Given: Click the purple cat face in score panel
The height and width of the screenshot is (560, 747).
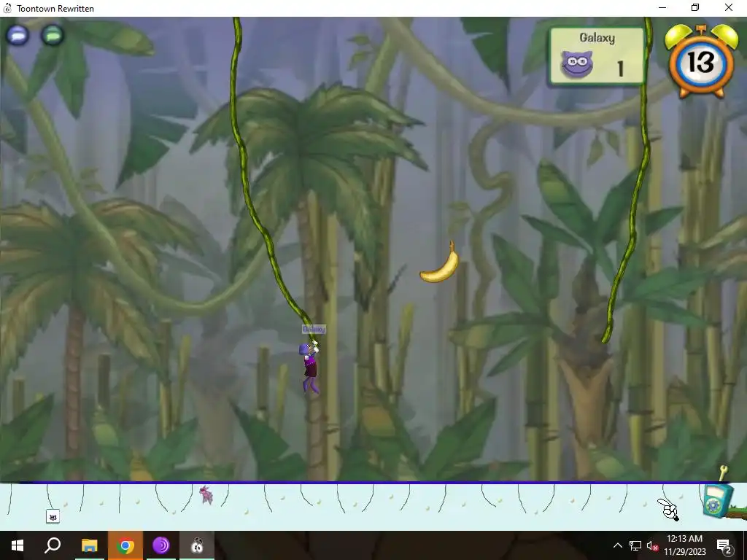Looking at the screenshot, I should click(577, 64).
